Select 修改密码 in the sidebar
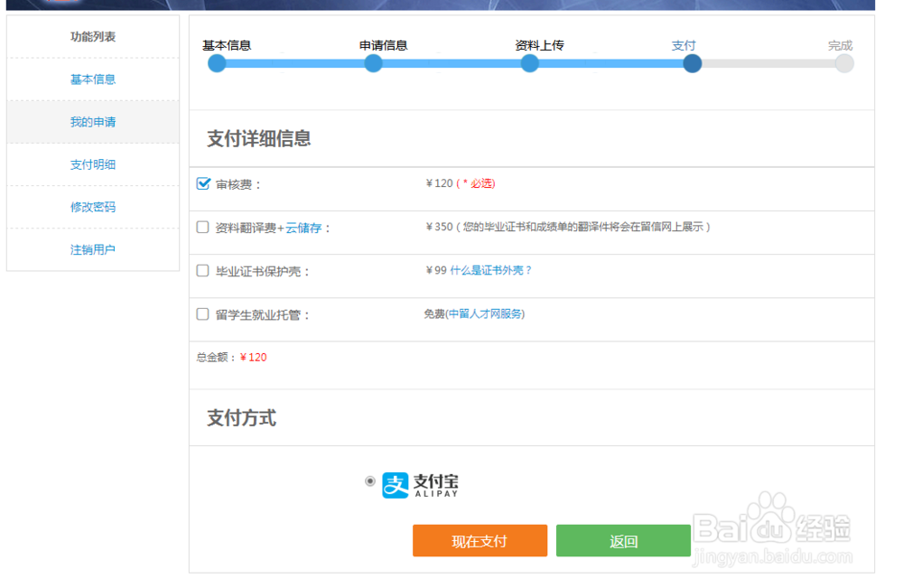 (92, 207)
